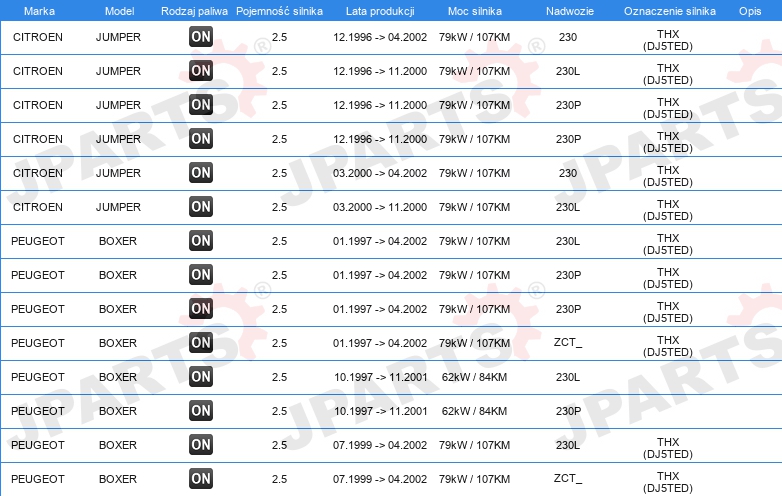Click ZCT_ body code in 01.1997 row

point(568,343)
